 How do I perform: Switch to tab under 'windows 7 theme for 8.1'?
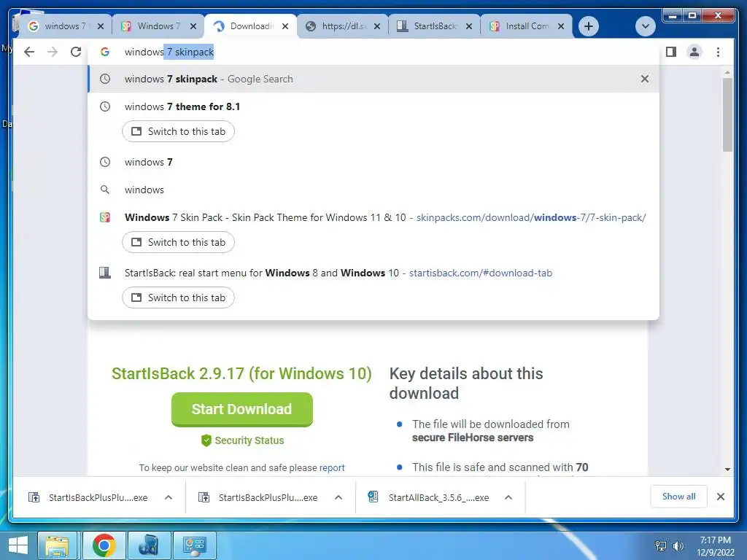pyautogui.click(x=178, y=131)
